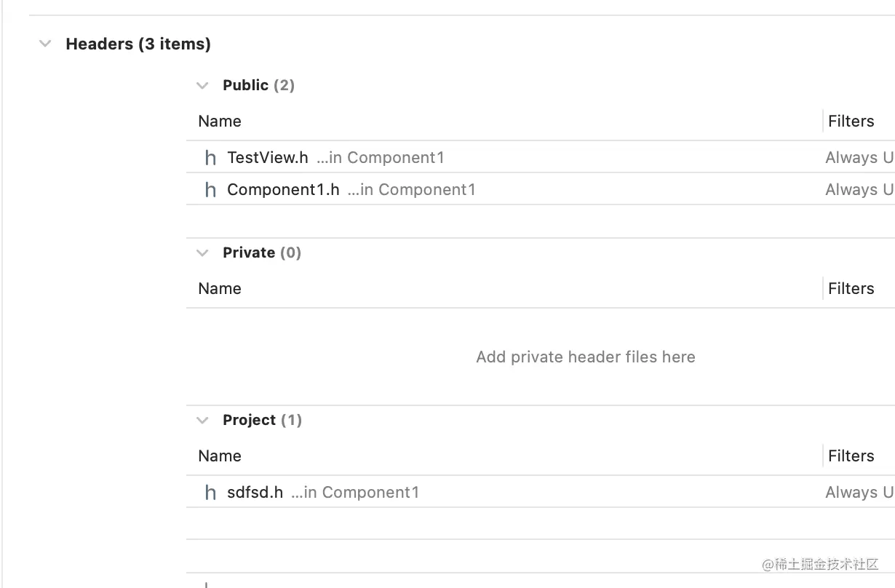Click the Filters column header under Public
Viewport: 895px width, 588px height.
[x=851, y=122]
